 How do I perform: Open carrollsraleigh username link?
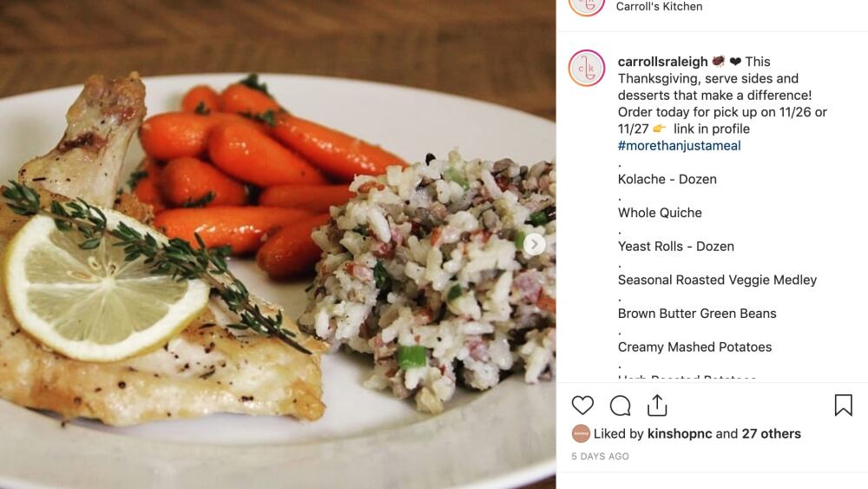coord(662,62)
